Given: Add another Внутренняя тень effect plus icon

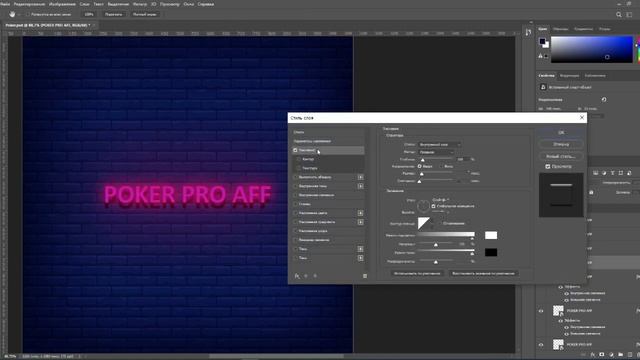Looking at the screenshot, I should 360,186.
